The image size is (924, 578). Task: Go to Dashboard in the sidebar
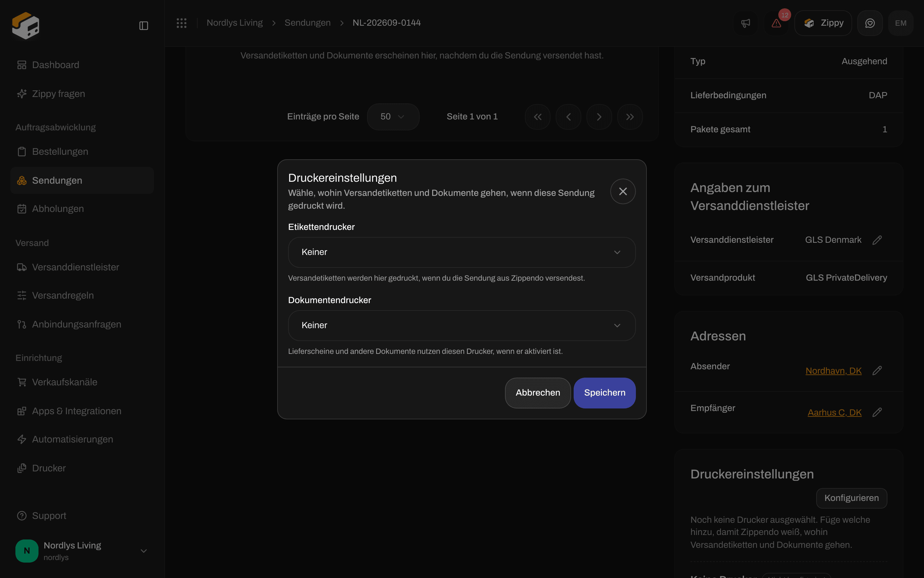pos(82,65)
